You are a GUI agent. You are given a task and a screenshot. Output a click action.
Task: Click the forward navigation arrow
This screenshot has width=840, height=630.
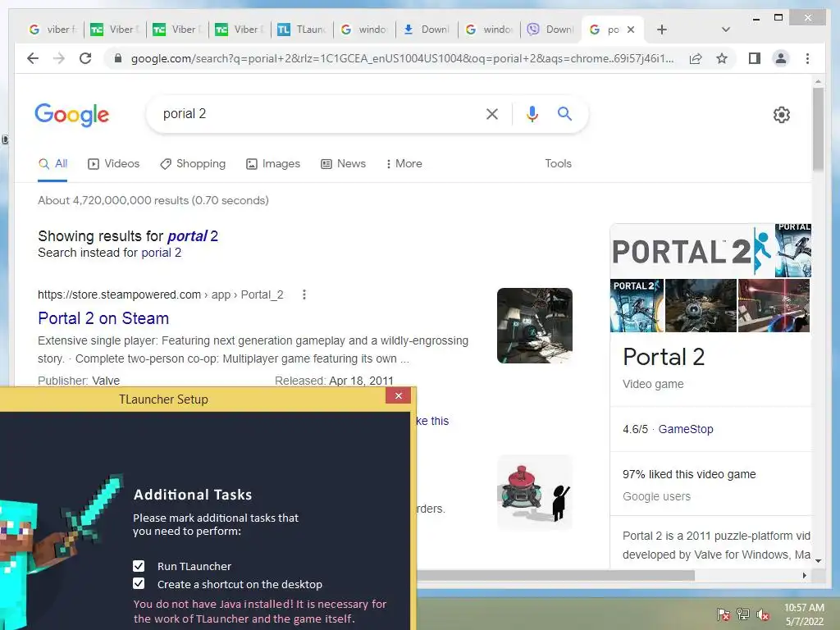(x=59, y=58)
